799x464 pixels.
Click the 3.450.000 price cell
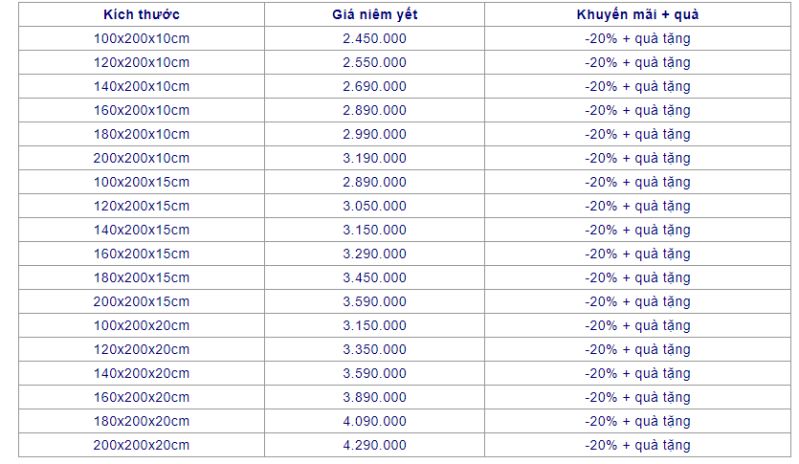tap(374, 278)
